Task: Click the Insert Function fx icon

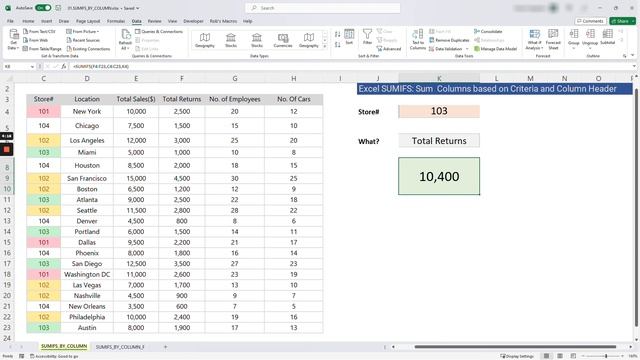Action: 64,66
